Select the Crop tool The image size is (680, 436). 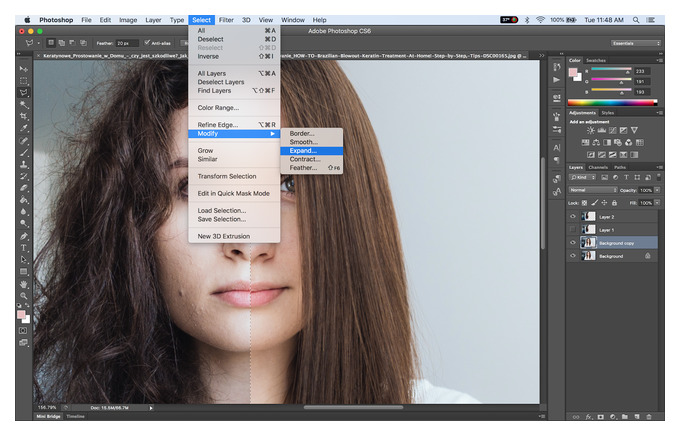point(24,116)
